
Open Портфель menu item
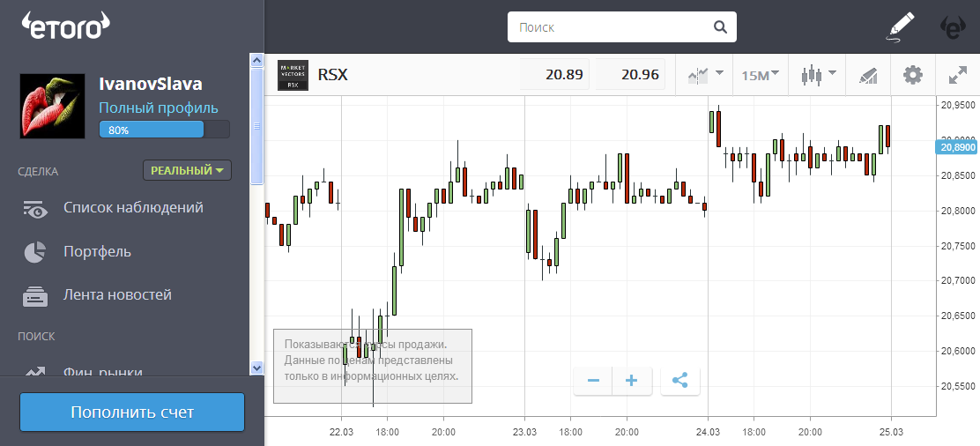(97, 252)
